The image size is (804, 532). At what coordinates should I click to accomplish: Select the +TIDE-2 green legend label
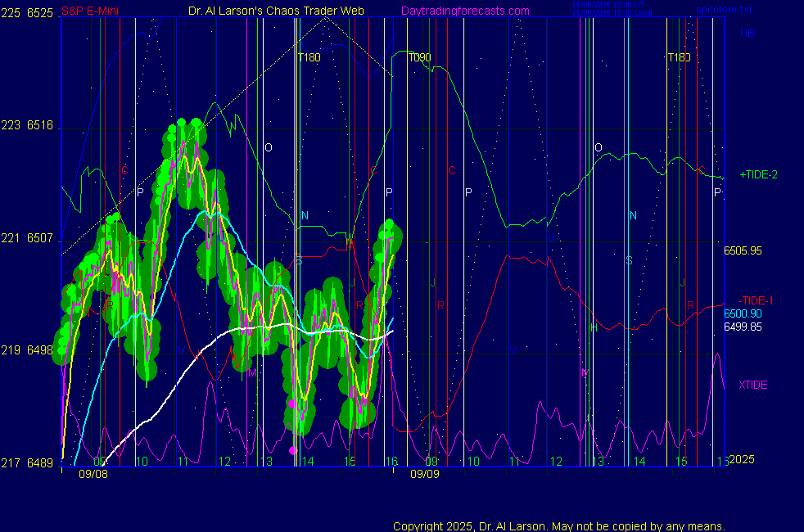(758, 174)
